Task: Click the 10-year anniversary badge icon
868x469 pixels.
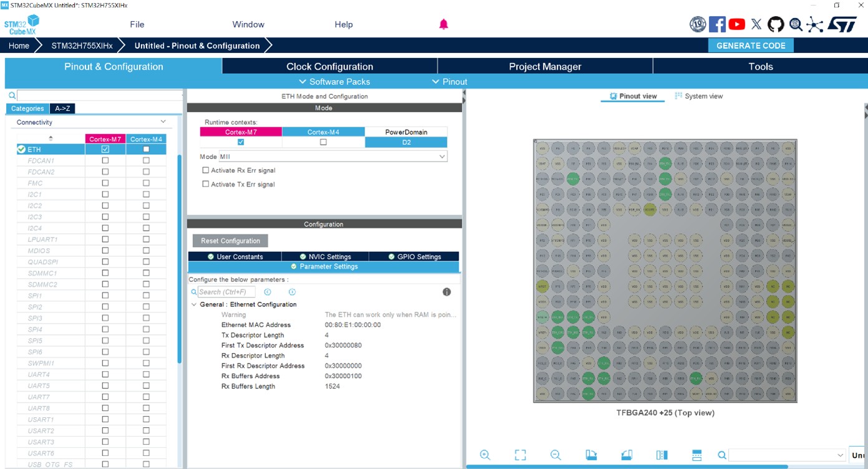Action: 698,24
